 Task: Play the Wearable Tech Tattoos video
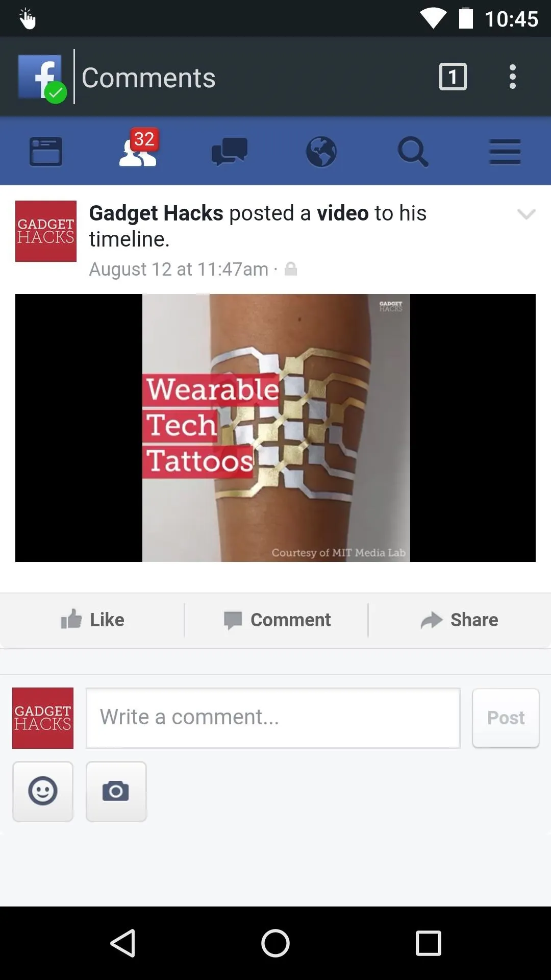pos(275,428)
